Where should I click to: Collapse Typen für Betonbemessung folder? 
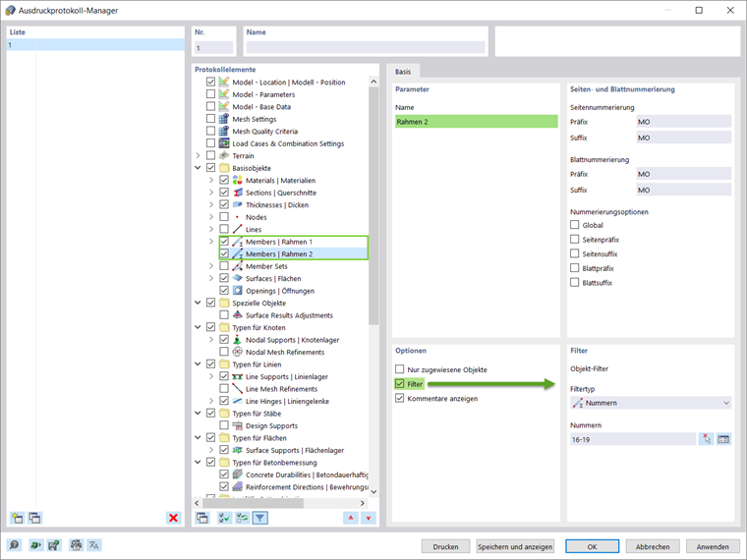pyautogui.click(x=199, y=462)
